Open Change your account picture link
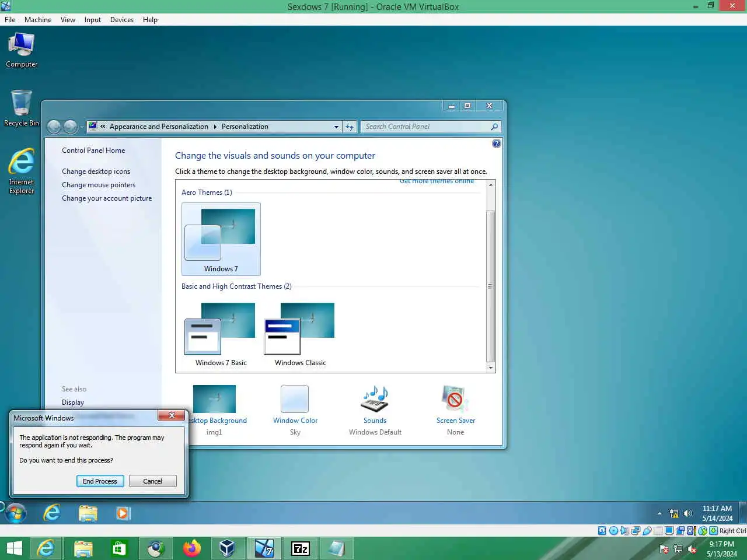 pyautogui.click(x=107, y=198)
